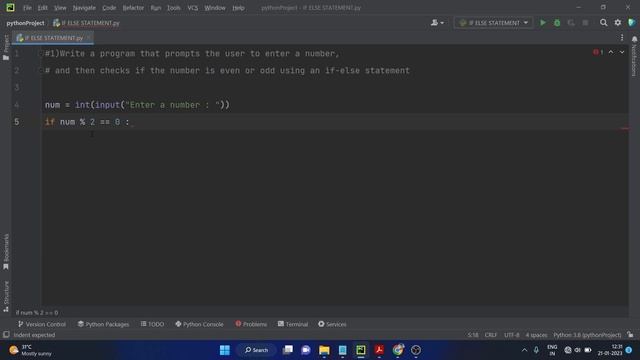Image resolution: width=640 pixels, height=360 pixels.
Task: Click code-with-me icon at toolbar far right
Action: (x=632, y=23)
